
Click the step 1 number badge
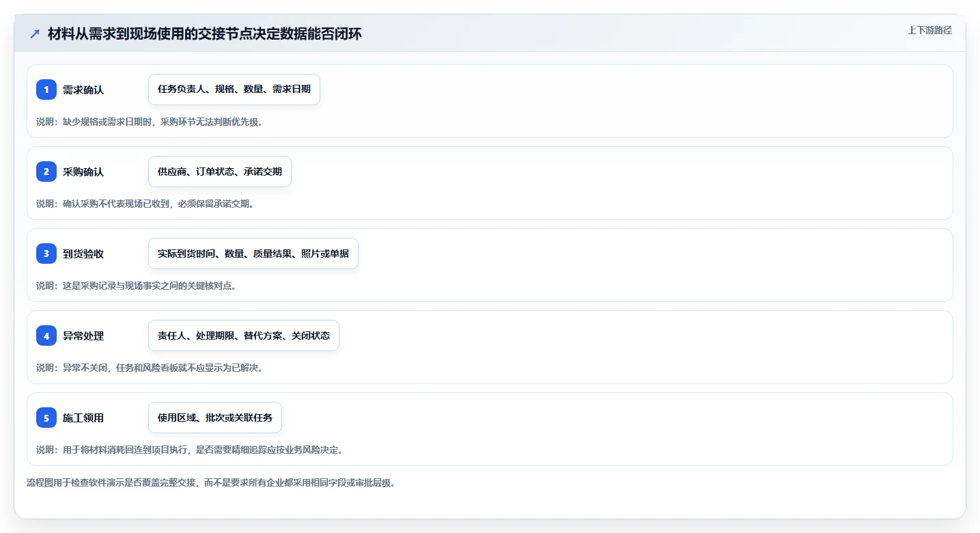(x=46, y=90)
